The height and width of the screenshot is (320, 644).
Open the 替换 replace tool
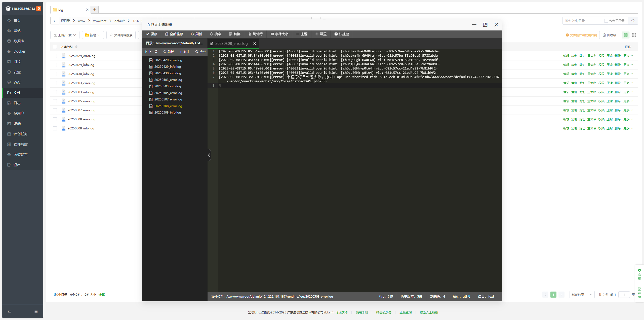[235, 34]
